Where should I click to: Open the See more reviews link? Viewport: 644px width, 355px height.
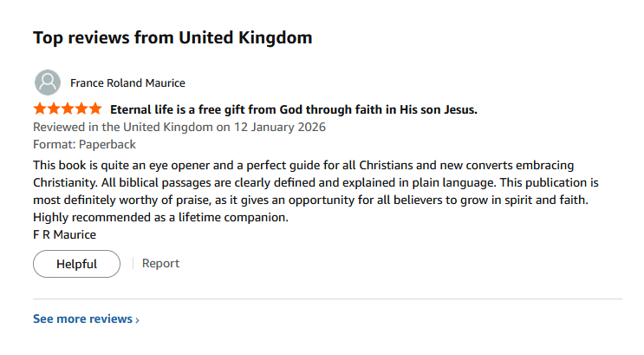83,319
